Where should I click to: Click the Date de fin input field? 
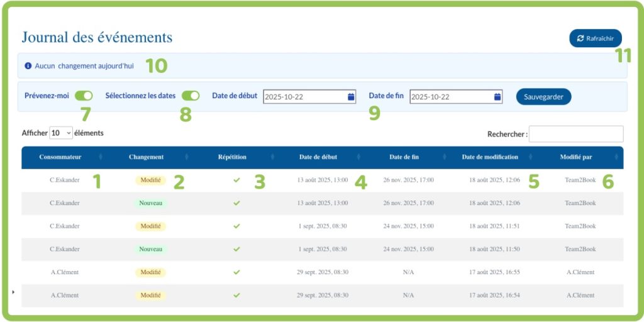[450, 97]
